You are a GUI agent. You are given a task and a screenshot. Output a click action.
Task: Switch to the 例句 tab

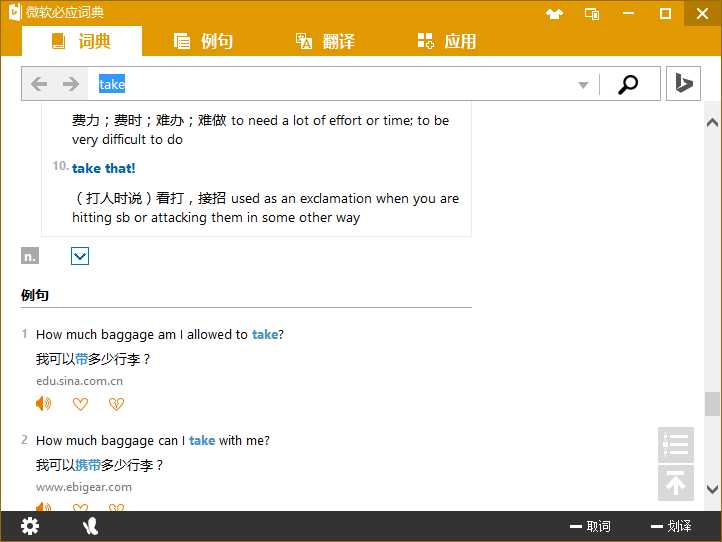click(203, 41)
